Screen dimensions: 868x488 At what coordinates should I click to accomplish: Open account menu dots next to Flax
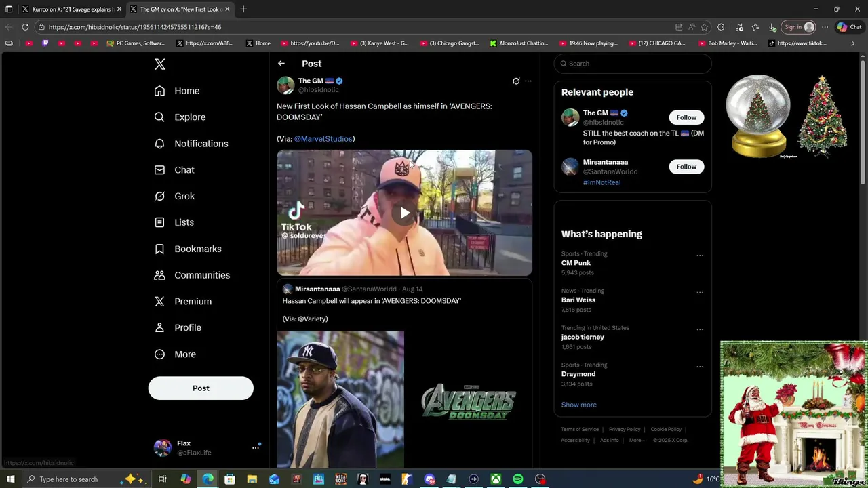click(x=256, y=447)
